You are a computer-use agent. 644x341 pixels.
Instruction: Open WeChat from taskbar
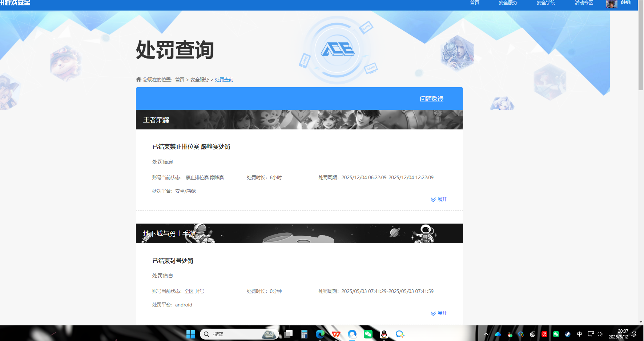point(368,334)
